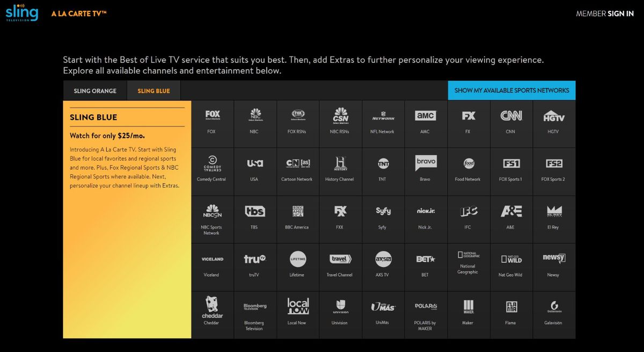Choose the Cartoon Network channel tile
The width and height of the screenshot is (644, 352).
click(x=298, y=171)
